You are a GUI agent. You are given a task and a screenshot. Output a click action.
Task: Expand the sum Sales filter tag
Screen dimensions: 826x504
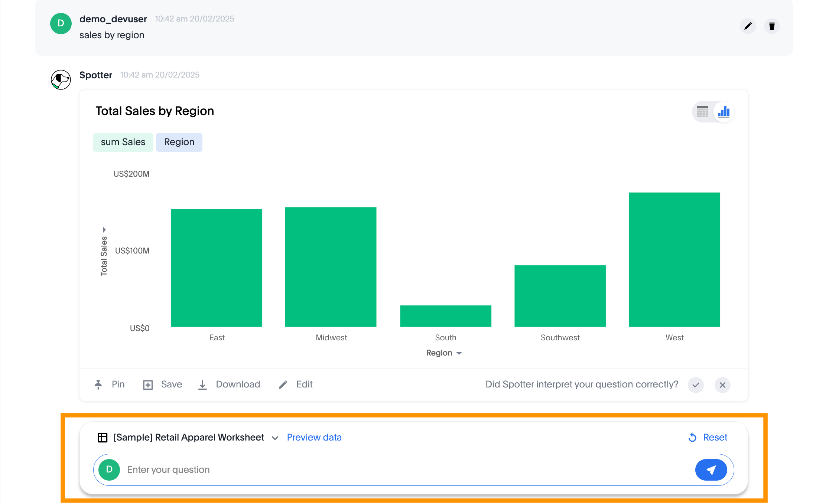pos(122,141)
